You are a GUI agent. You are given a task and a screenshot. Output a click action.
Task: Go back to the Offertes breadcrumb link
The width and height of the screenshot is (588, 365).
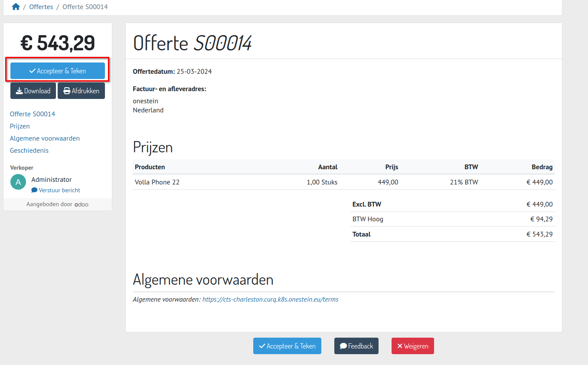click(41, 7)
